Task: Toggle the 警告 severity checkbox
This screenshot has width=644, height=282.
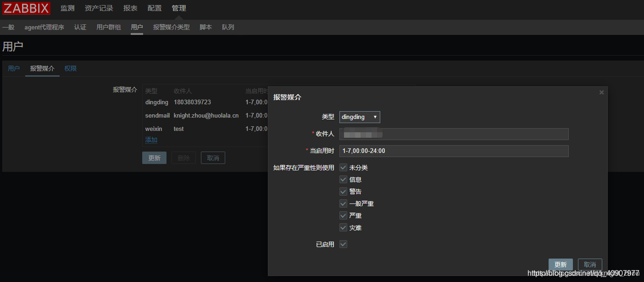Action: tap(343, 192)
